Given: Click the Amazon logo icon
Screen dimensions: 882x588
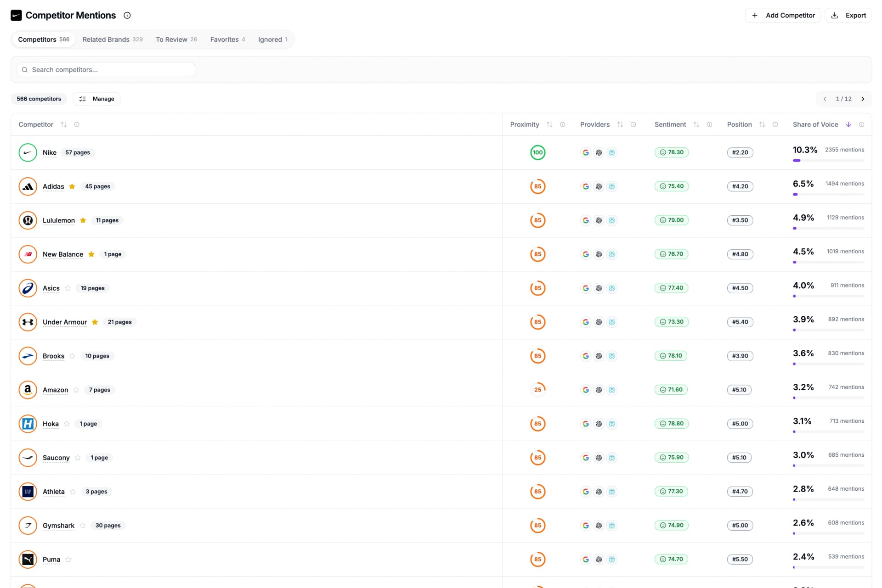Looking at the screenshot, I should (x=28, y=390).
